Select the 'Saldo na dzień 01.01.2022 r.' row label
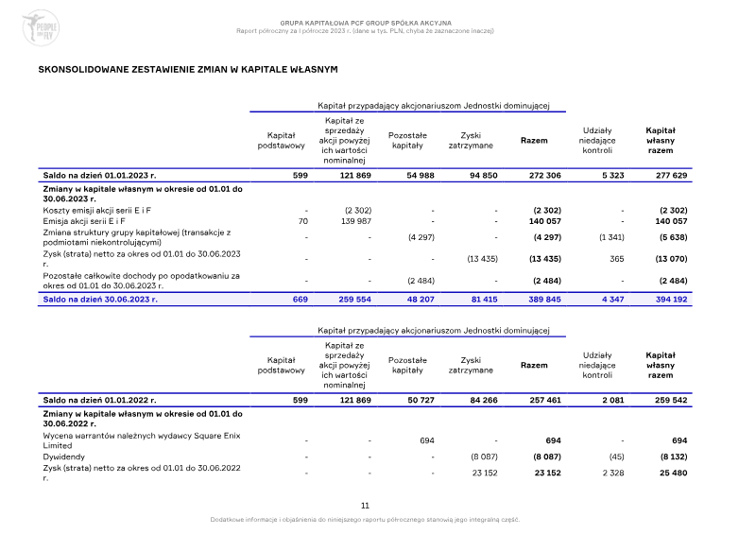Screen dimensions: 756x534 [x=99, y=401]
